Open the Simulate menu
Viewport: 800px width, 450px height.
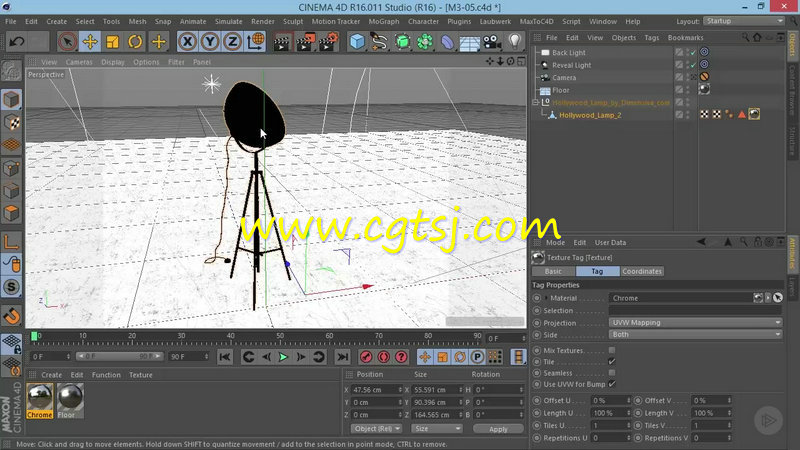tap(228, 21)
